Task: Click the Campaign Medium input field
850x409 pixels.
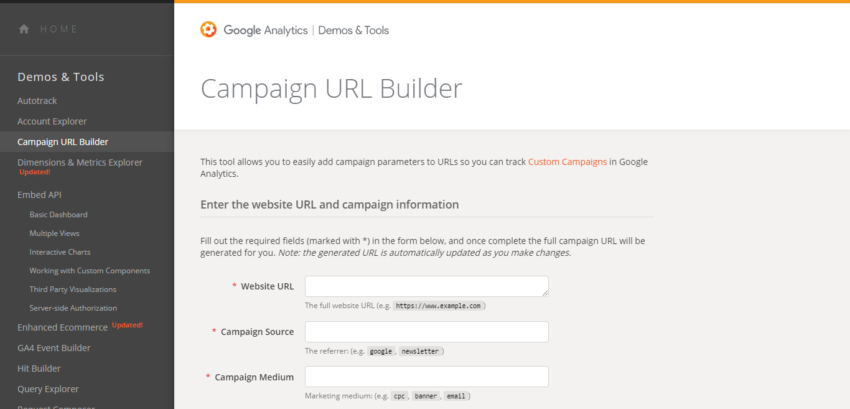Action: tap(426, 377)
